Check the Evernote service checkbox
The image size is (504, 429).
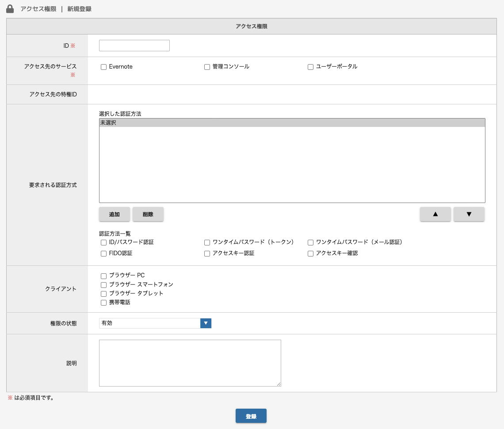103,67
